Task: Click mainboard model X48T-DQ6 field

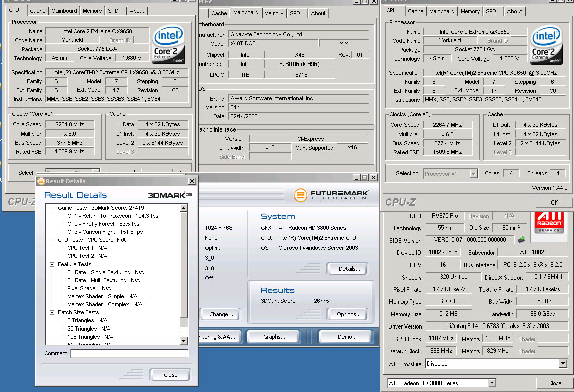Action: (x=273, y=43)
